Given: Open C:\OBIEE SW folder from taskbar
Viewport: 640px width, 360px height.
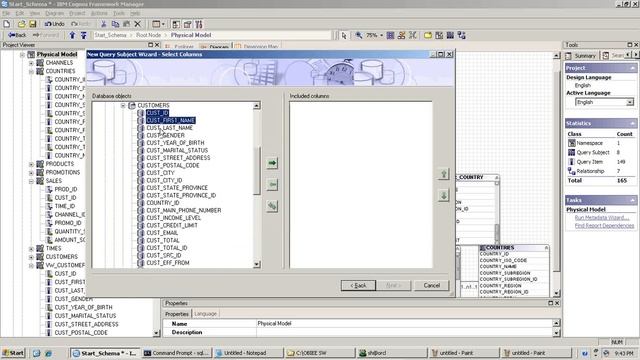Looking at the screenshot, I should tap(320, 353).
